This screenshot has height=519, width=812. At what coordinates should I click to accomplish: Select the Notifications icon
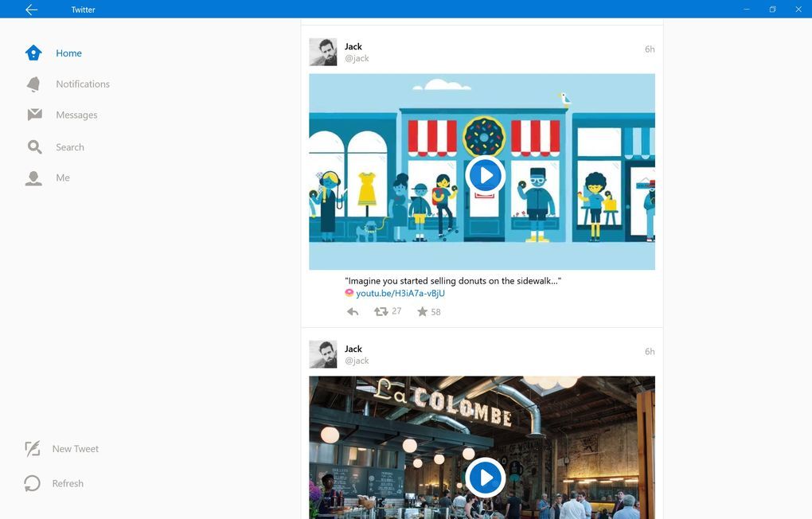(33, 84)
